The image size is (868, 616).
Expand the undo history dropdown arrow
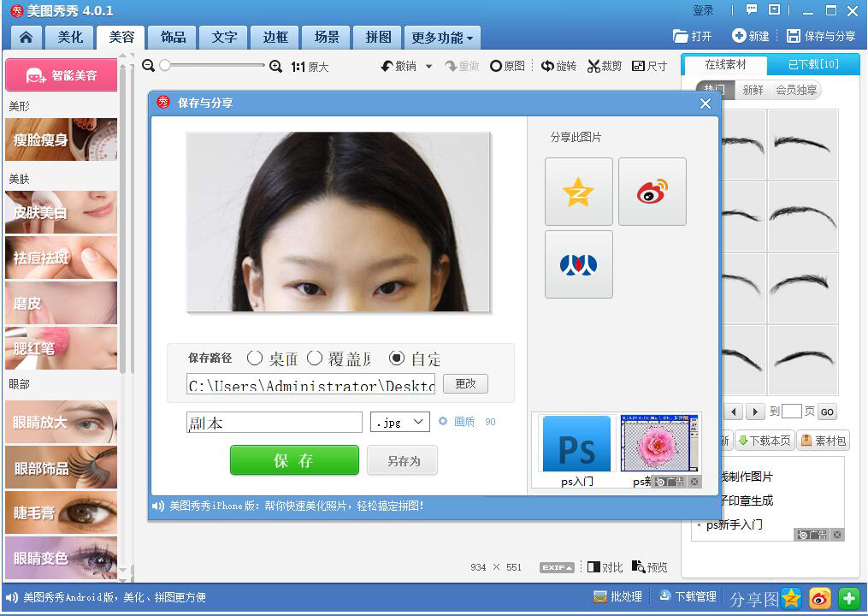(428, 67)
